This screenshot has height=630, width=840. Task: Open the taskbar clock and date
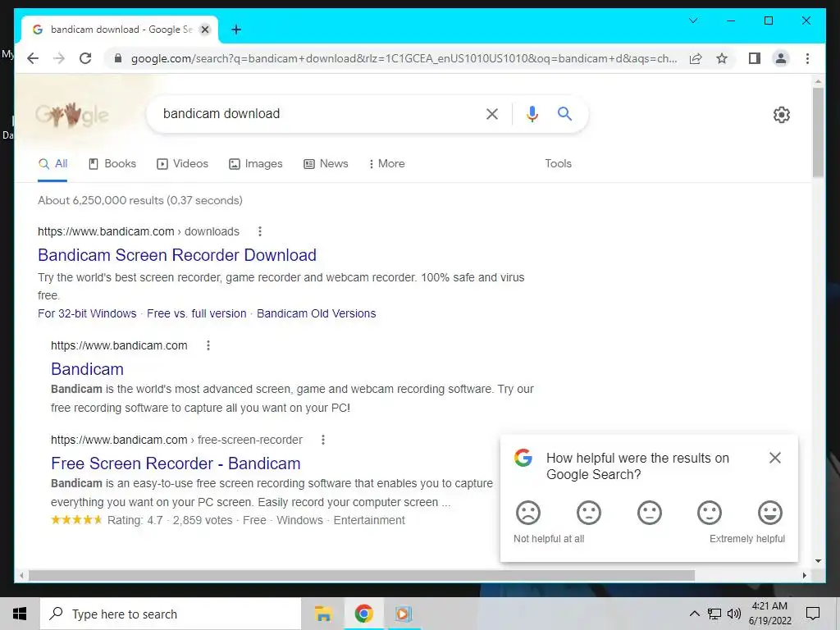(x=769, y=614)
